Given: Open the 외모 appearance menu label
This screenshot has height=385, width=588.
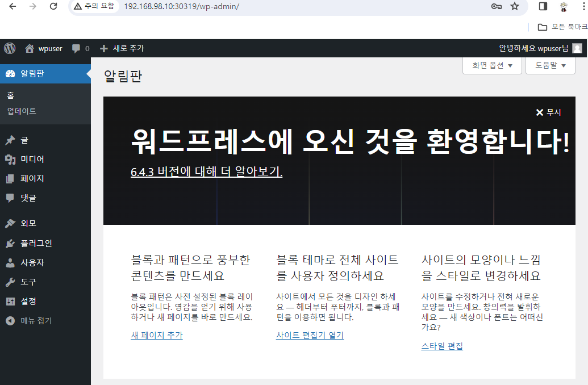Looking at the screenshot, I should coord(28,223).
